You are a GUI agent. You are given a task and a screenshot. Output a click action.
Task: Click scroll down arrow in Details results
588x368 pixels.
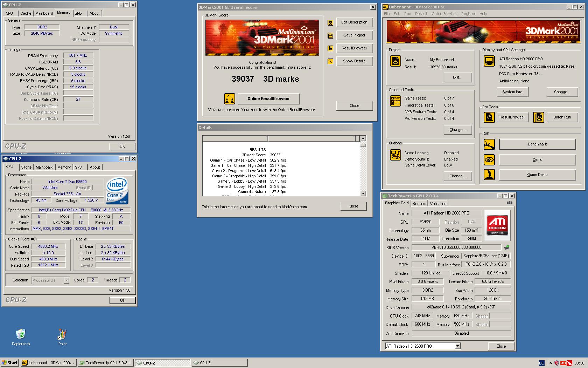[363, 193]
